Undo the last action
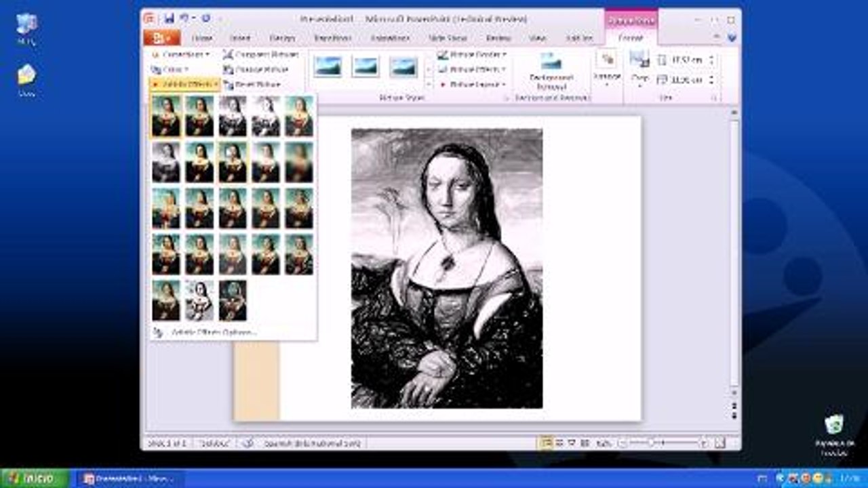This screenshot has height=488, width=868. click(x=183, y=18)
